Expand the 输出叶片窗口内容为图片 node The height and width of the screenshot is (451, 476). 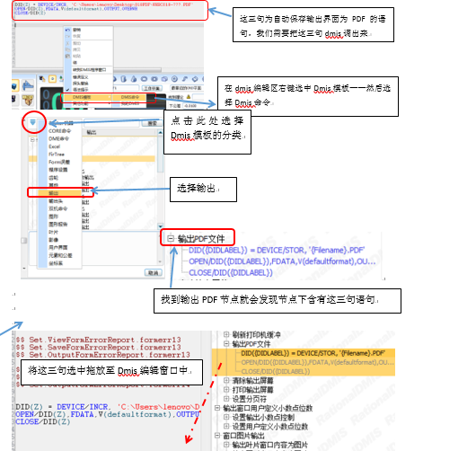(226, 445)
